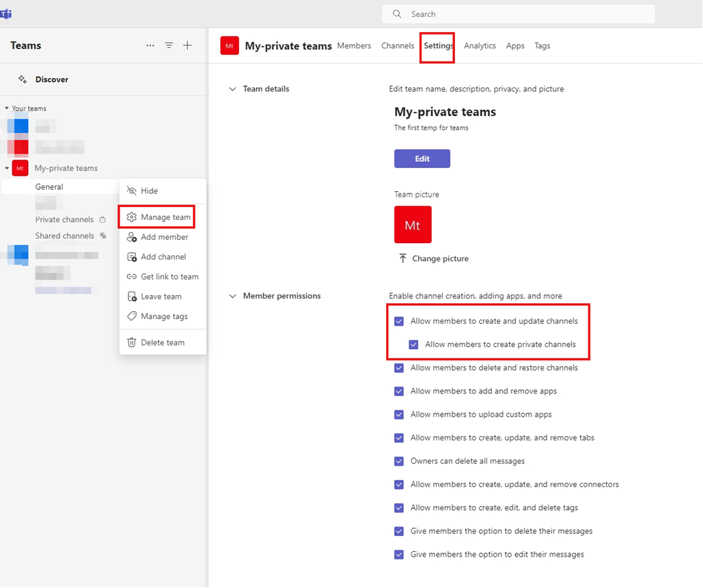Click the search magnifier icon

[x=397, y=14]
